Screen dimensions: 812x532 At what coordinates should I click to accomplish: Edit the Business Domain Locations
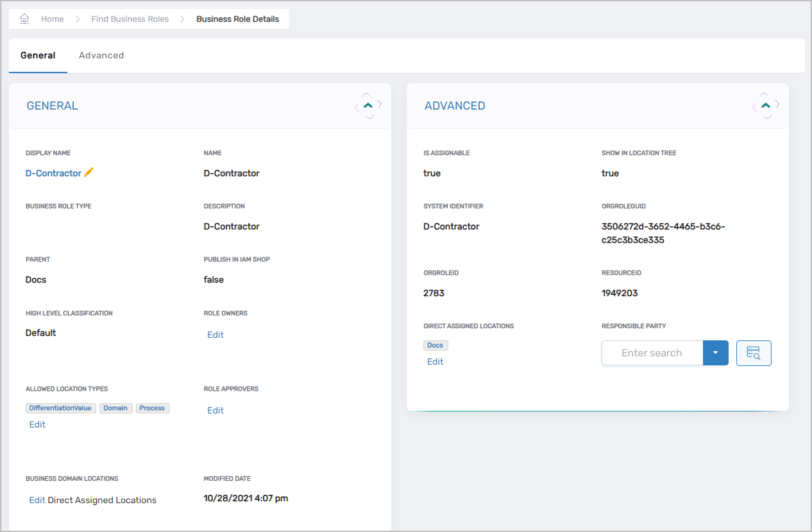(37, 500)
